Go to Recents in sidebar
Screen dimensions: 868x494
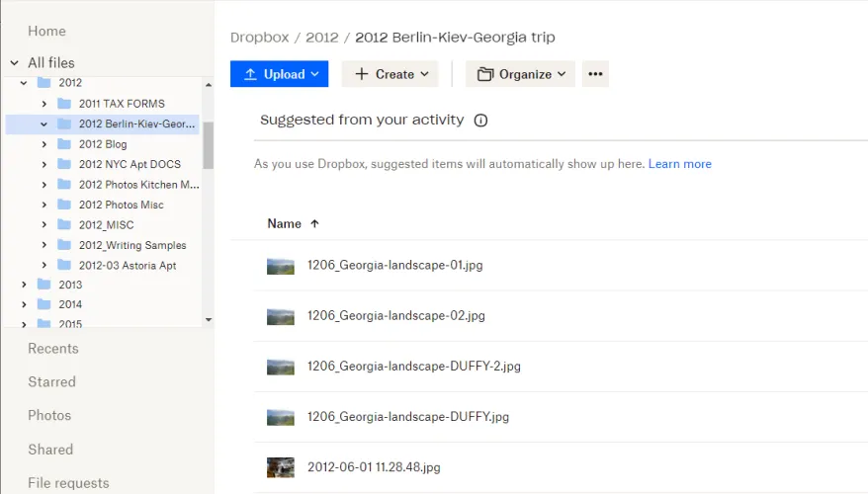pos(53,349)
